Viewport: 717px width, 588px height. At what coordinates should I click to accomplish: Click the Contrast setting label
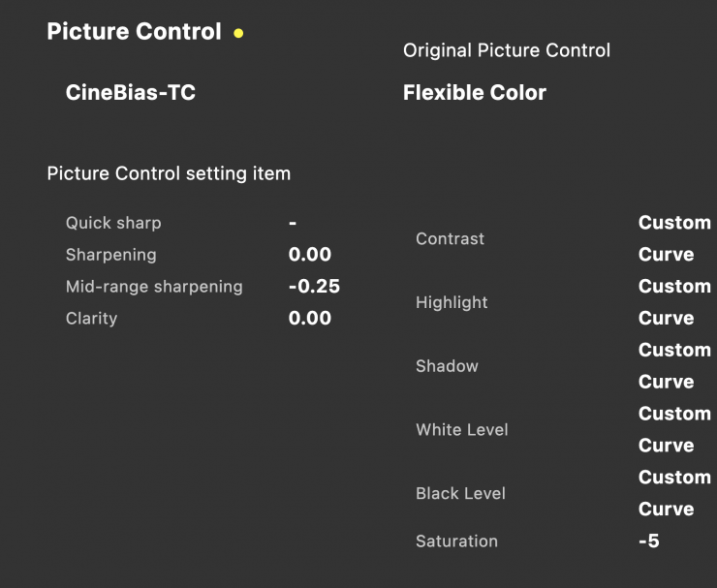click(x=450, y=238)
